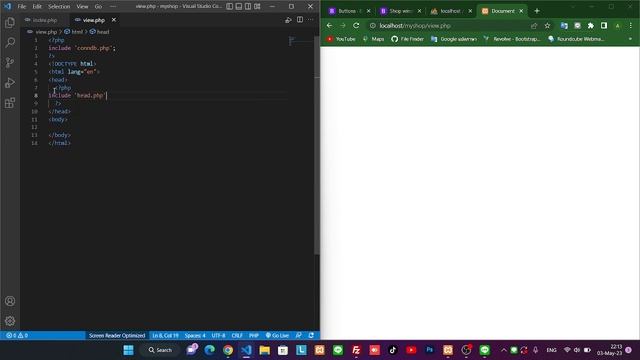Open Chrome profile avatar
Image resolution: width=640 pixels, height=360 pixels.
[x=618, y=26]
